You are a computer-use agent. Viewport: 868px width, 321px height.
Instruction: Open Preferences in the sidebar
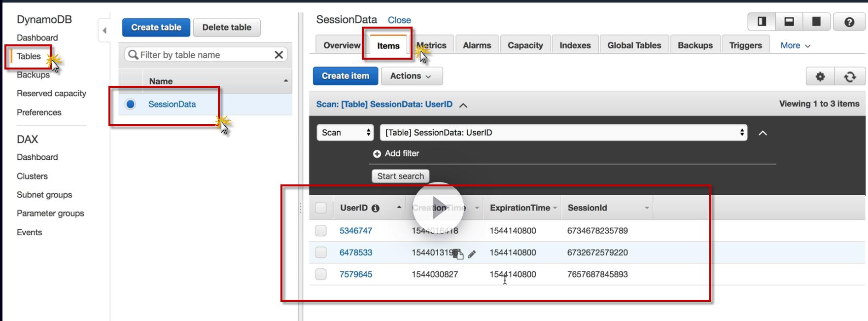[39, 112]
